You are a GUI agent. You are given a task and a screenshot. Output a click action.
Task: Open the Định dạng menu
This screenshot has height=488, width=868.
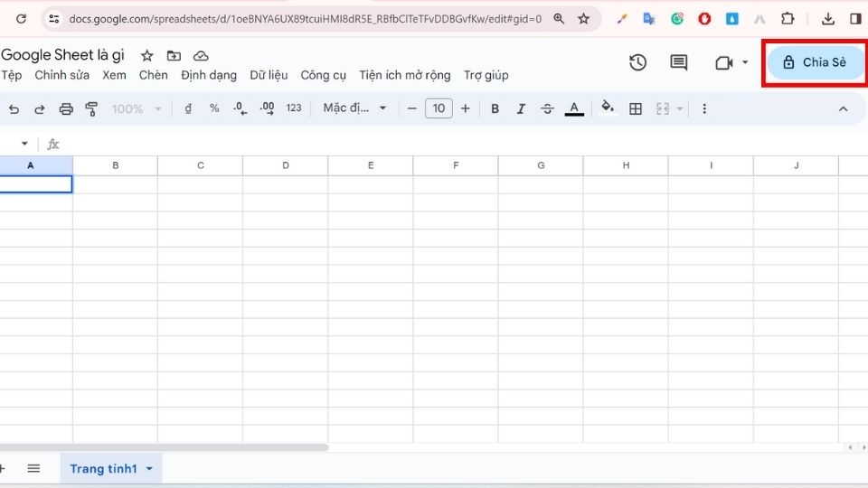tap(209, 75)
